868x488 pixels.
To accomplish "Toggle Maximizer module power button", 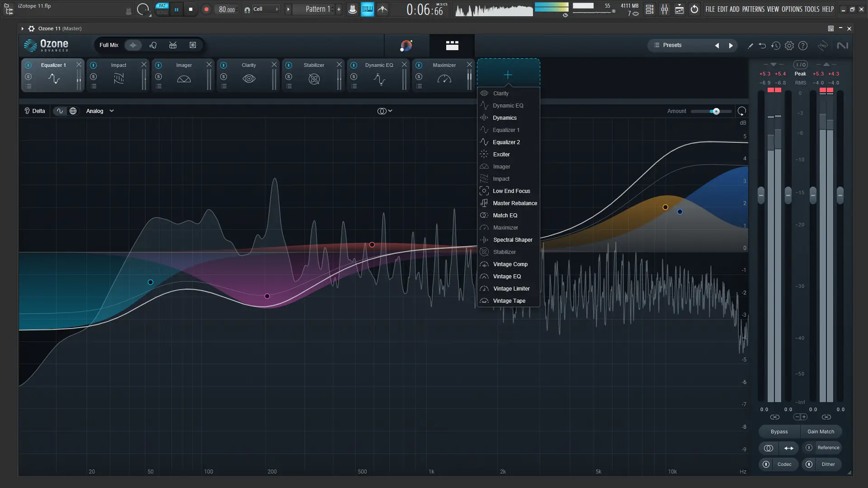I will tap(419, 65).
